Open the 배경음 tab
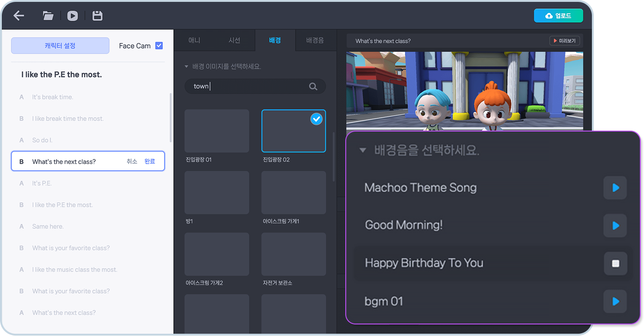The image size is (644, 336). pyautogui.click(x=315, y=40)
